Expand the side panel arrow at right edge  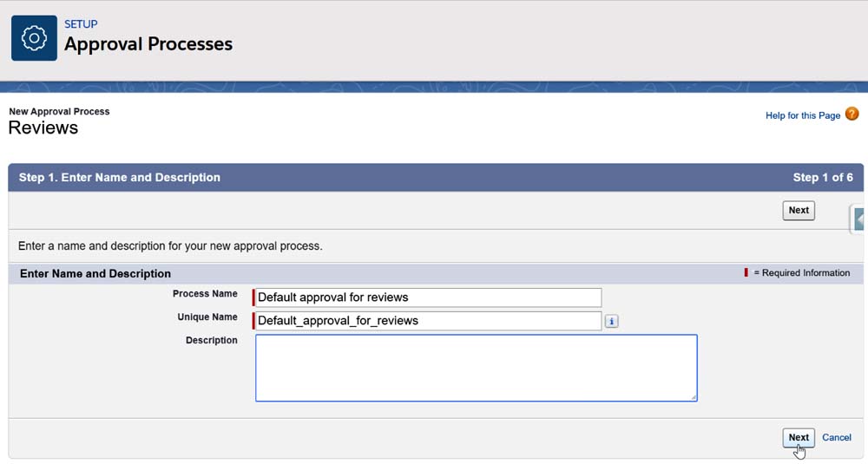[x=858, y=219]
